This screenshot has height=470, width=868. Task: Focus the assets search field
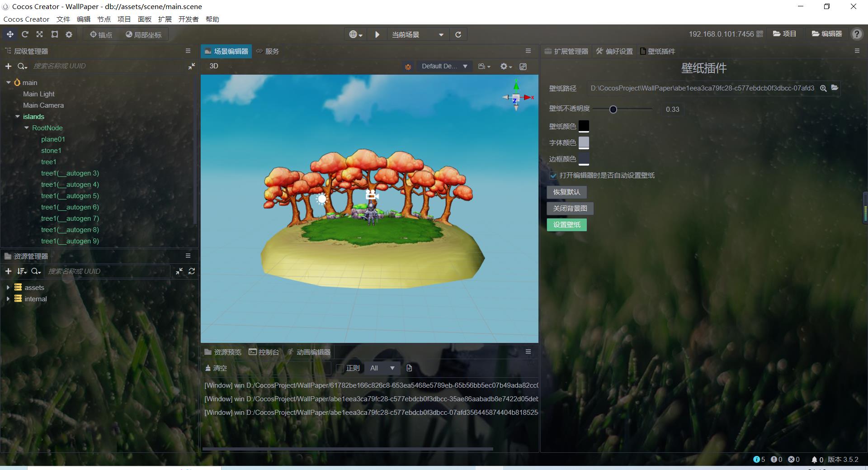[108, 271]
